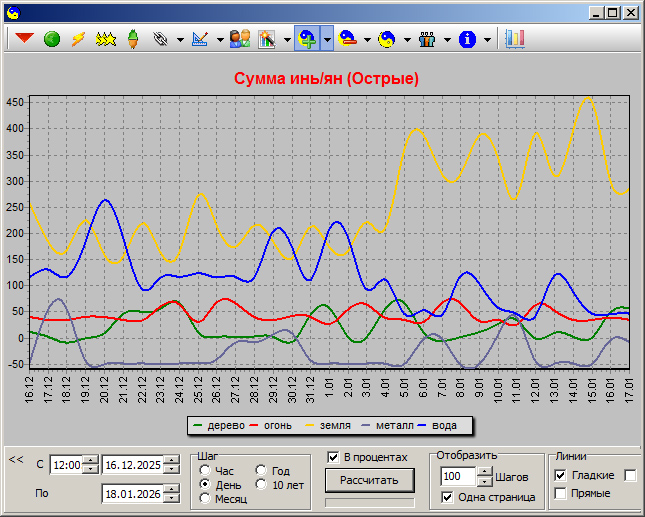The width and height of the screenshot is (645, 517).
Task: Expand dropdown arrow beside paperclip icon
Action: 179,40
